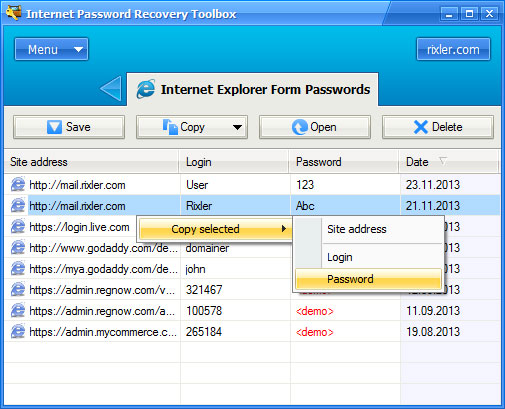This screenshot has width=505, height=409.
Task: Click the Open button
Action: click(315, 127)
